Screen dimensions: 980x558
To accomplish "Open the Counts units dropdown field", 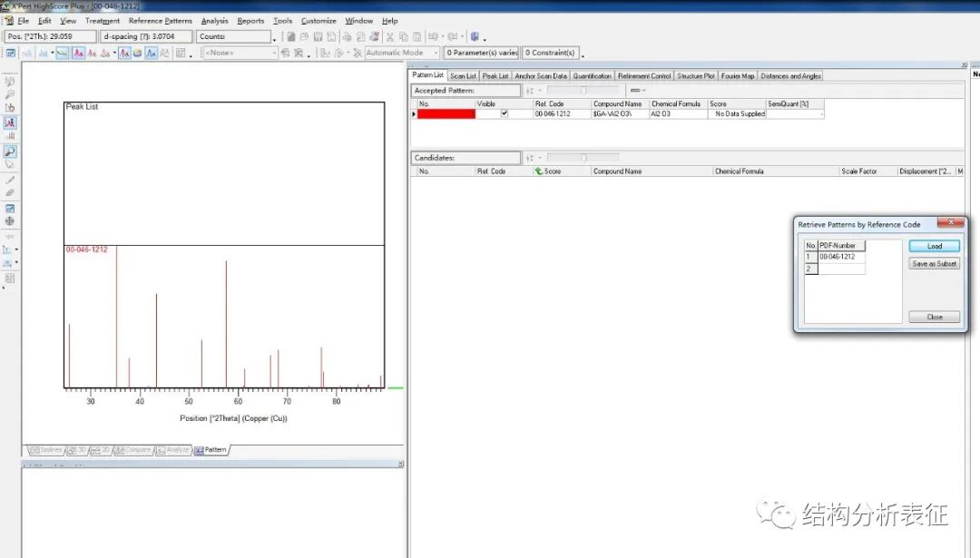I will (234, 37).
